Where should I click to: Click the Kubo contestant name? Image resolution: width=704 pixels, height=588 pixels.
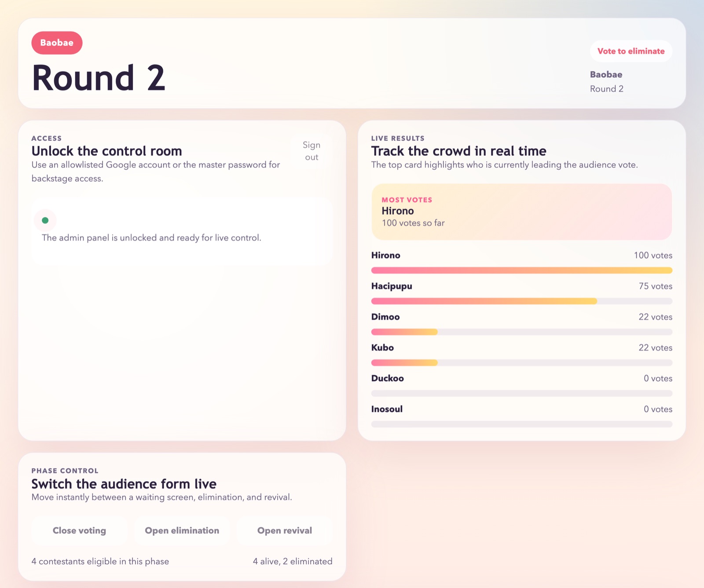382,347
